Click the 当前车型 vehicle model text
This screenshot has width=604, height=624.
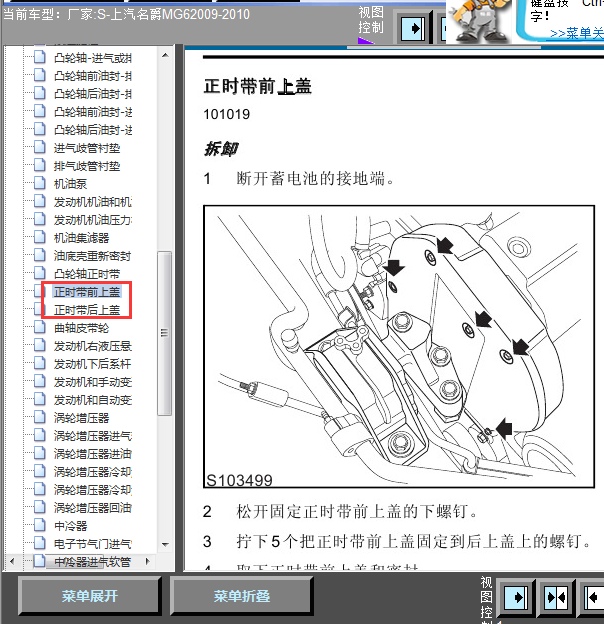127,14
